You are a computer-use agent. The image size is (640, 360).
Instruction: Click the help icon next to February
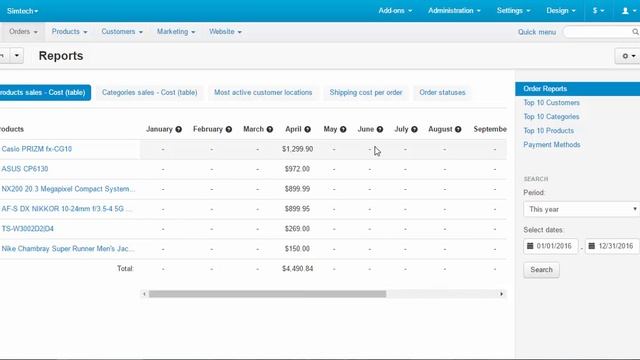click(x=229, y=129)
